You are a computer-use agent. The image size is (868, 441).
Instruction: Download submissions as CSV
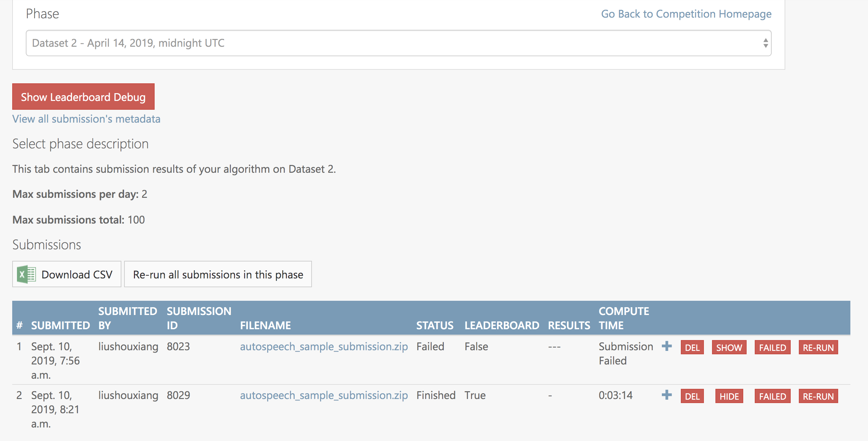pos(66,274)
